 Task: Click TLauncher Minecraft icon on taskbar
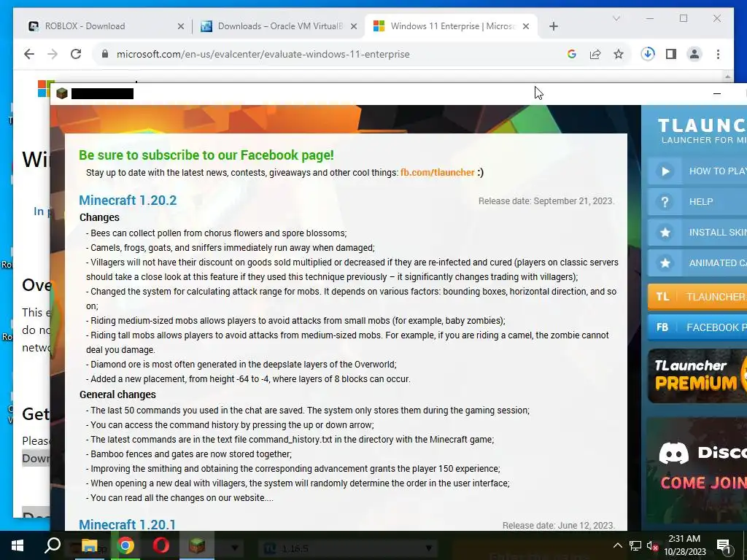[x=197, y=545]
